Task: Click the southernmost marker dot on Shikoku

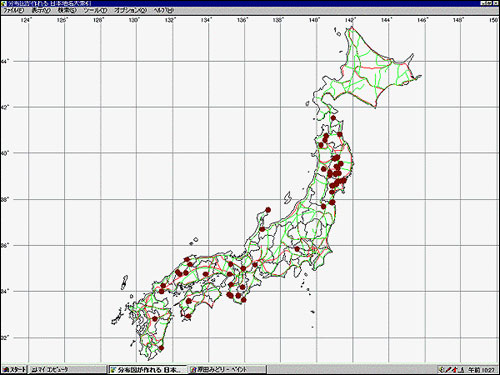Action: (188, 316)
